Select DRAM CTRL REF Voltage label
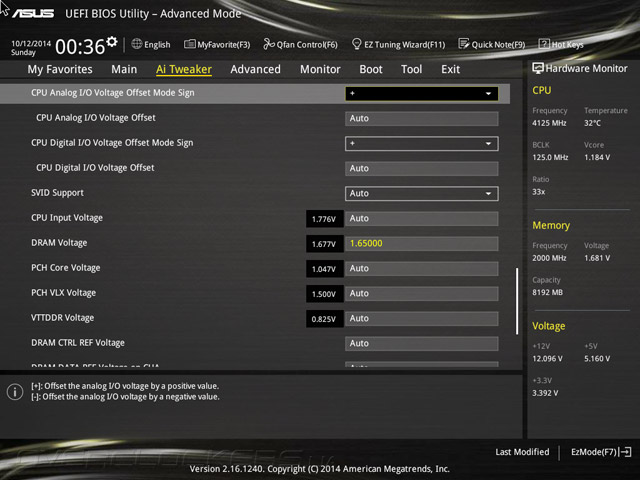This screenshot has height=480, width=640. click(x=78, y=343)
